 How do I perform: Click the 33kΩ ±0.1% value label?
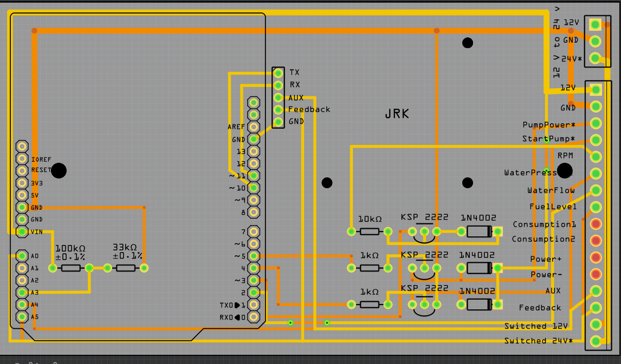pyautogui.click(x=128, y=252)
